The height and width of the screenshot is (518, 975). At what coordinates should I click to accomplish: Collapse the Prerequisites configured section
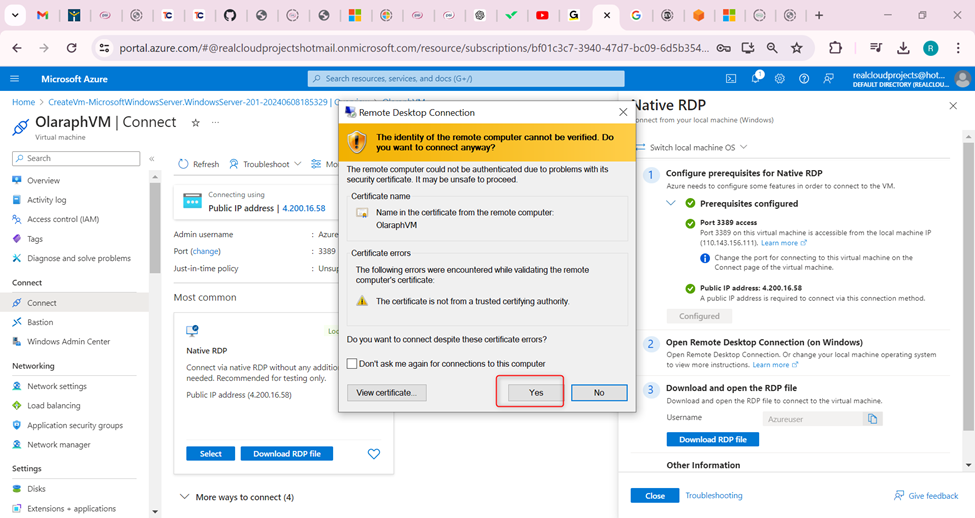[x=671, y=203]
